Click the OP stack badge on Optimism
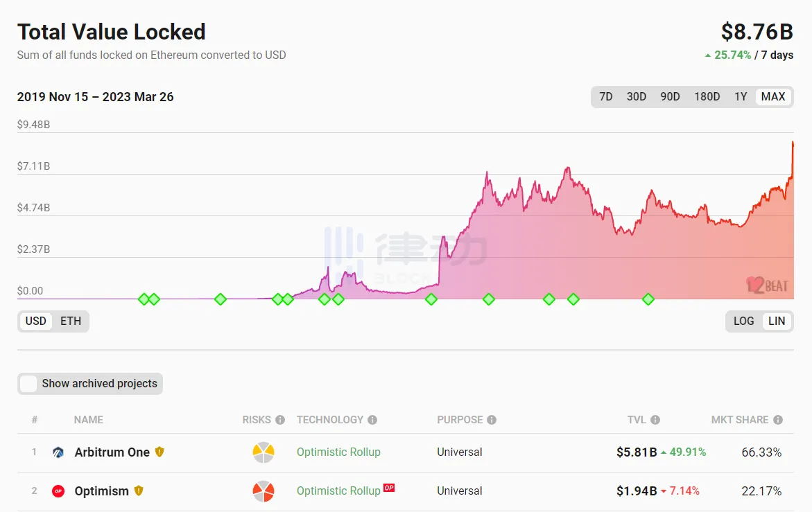Viewport: 812px width, 512px height. [x=389, y=488]
